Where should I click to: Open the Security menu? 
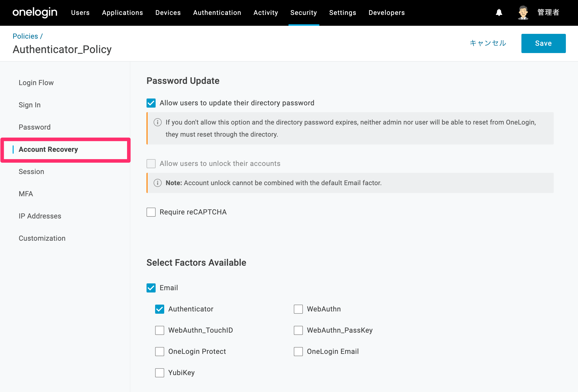[304, 13]
